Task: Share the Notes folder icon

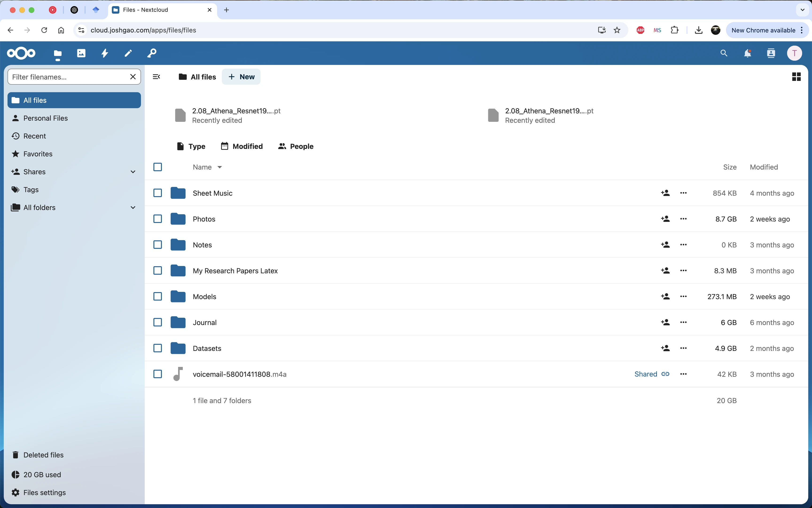Action: [x=665, y=245]
